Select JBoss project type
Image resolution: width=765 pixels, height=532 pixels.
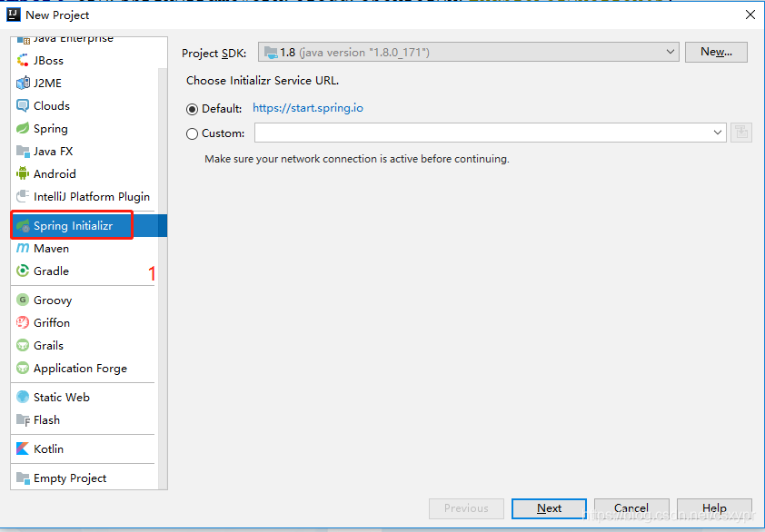click(84, 61)
